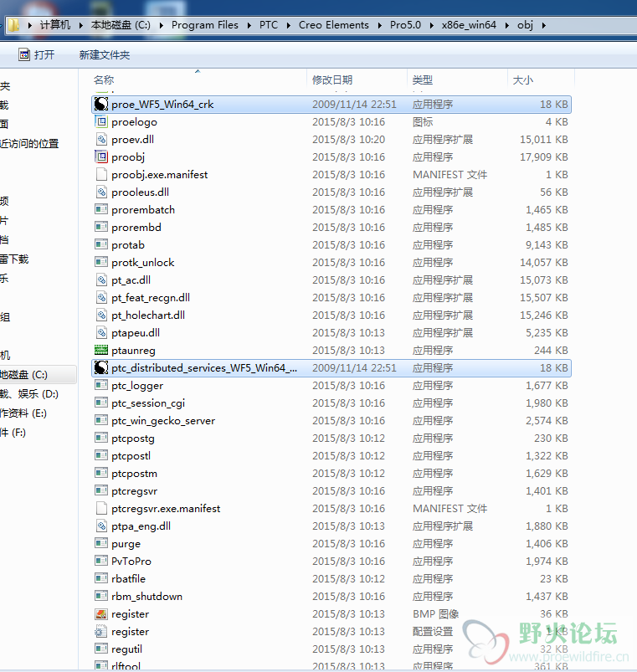Click the protab application icon
The image size is (637, 672).
click(x=101, y=244)
